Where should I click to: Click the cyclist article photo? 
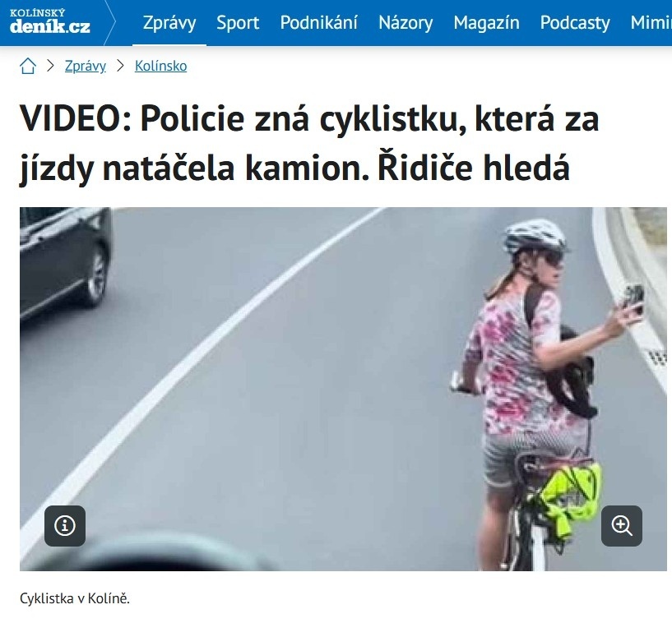[343, 389]
